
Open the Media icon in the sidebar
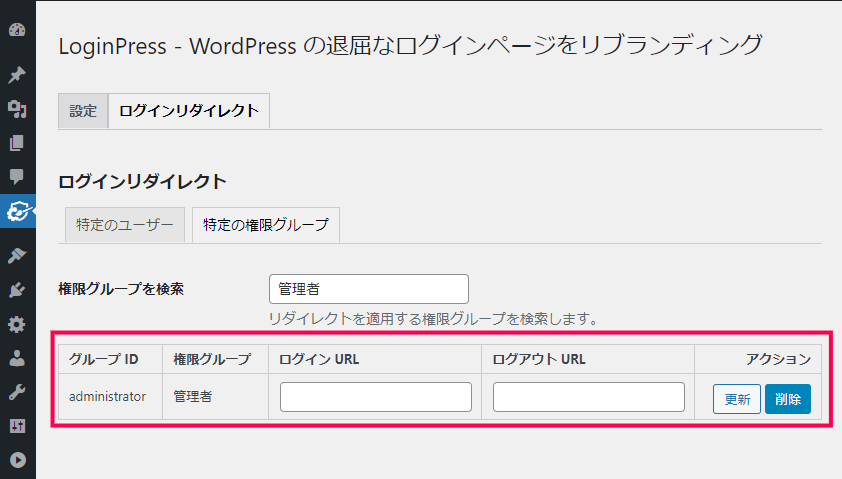click(17, 109)
